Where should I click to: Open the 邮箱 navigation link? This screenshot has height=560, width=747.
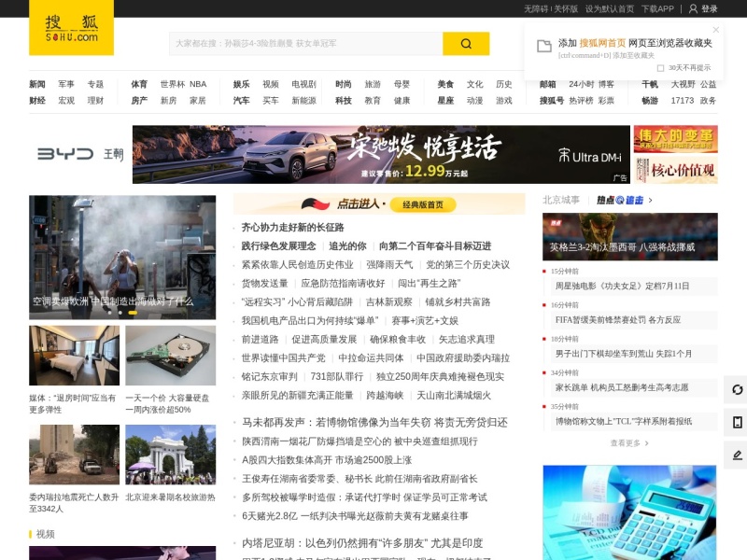547,84
